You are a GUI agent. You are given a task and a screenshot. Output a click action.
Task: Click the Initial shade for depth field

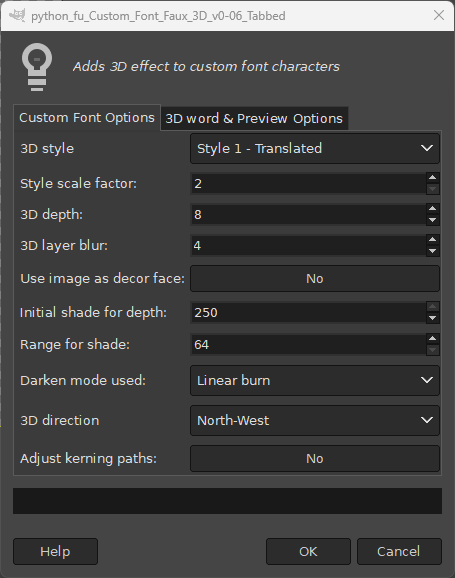click(x=308, y=313)
